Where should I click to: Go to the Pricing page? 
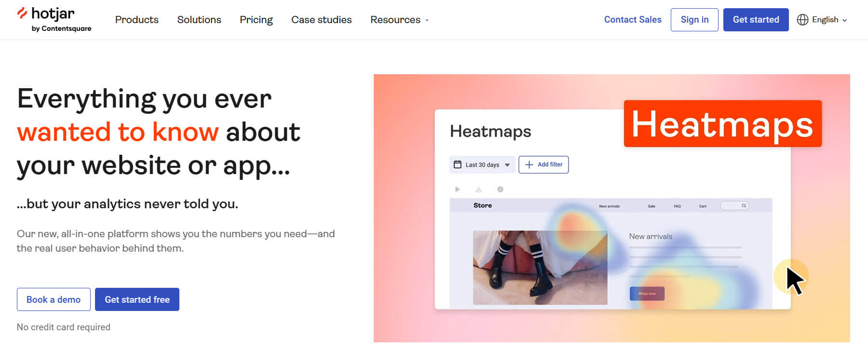click(256, 20)
